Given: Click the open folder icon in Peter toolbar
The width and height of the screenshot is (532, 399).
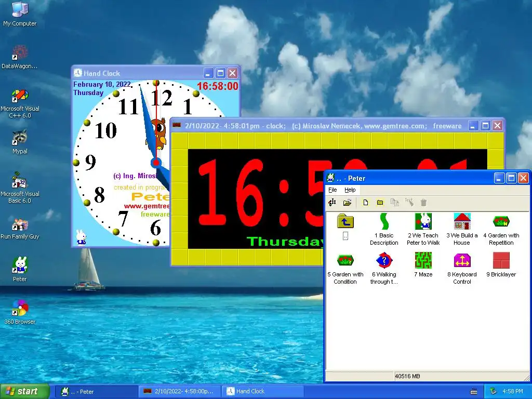Looking at the screenshot, I should tap(347, 203).
